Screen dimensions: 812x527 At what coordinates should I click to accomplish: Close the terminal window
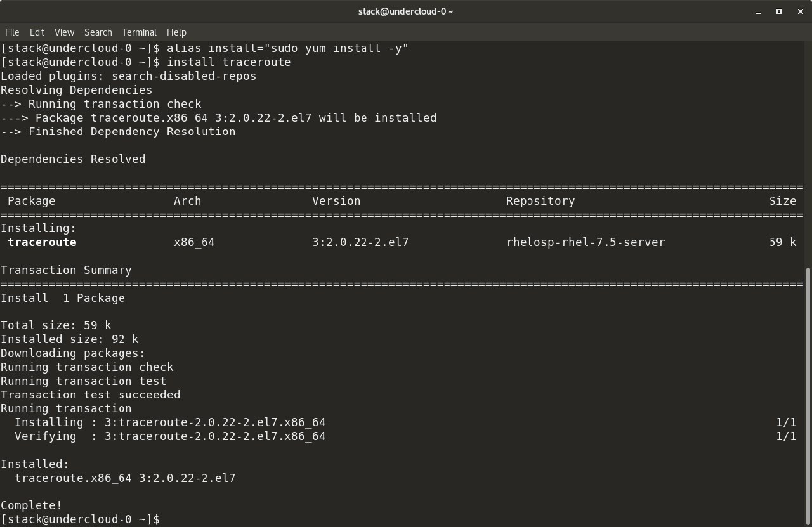[800, 11]
